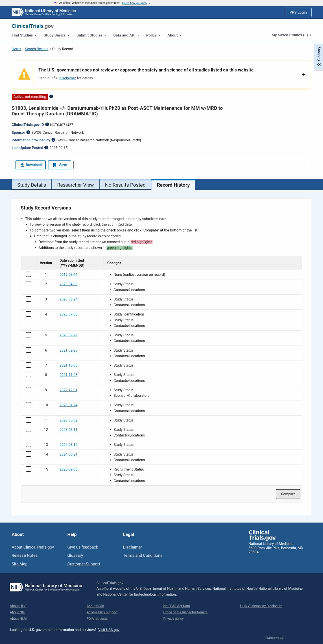Select the checkbox for version 15
This screenshot has width=323, height=644.
point(28,469)
